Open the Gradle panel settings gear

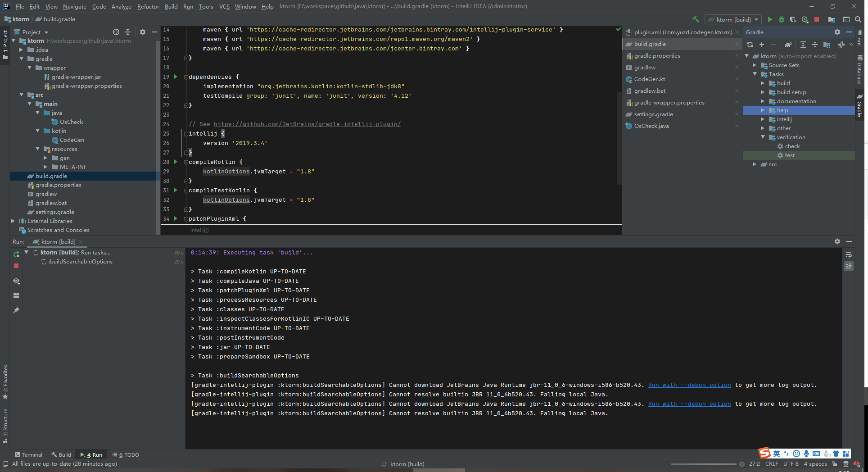(x=837, y=32)
